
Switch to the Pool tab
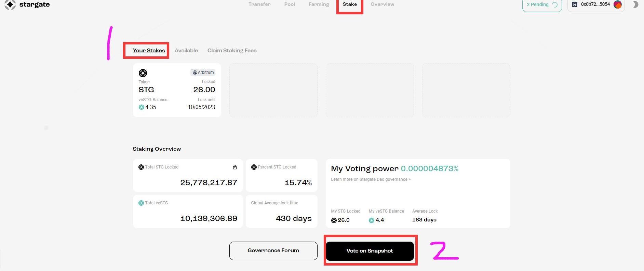[x=290, y=4]
